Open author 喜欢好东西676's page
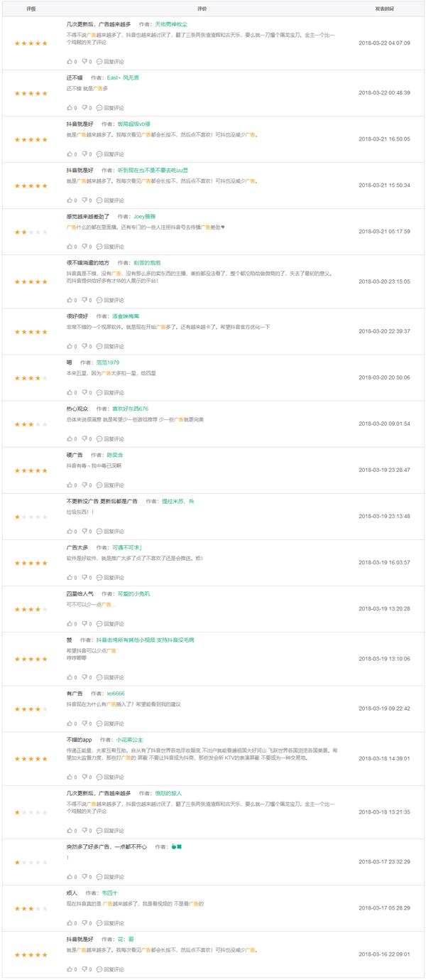Screen dimensions: 426x980 [130, 409]
